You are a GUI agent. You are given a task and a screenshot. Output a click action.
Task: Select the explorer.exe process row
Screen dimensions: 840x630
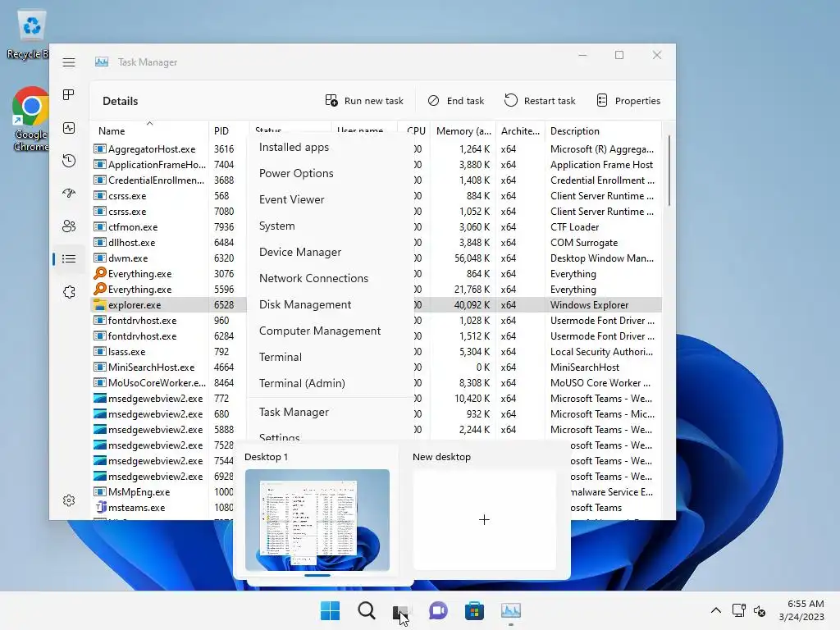point(376,305)
